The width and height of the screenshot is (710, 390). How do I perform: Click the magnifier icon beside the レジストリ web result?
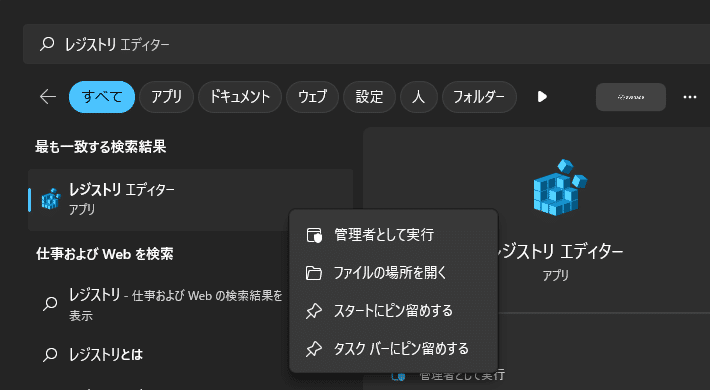point(50,303)
